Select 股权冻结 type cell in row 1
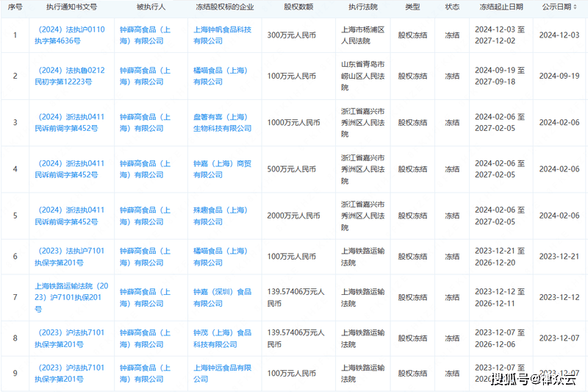The height and width of the screenshot is (392, 588). point(412,35)
